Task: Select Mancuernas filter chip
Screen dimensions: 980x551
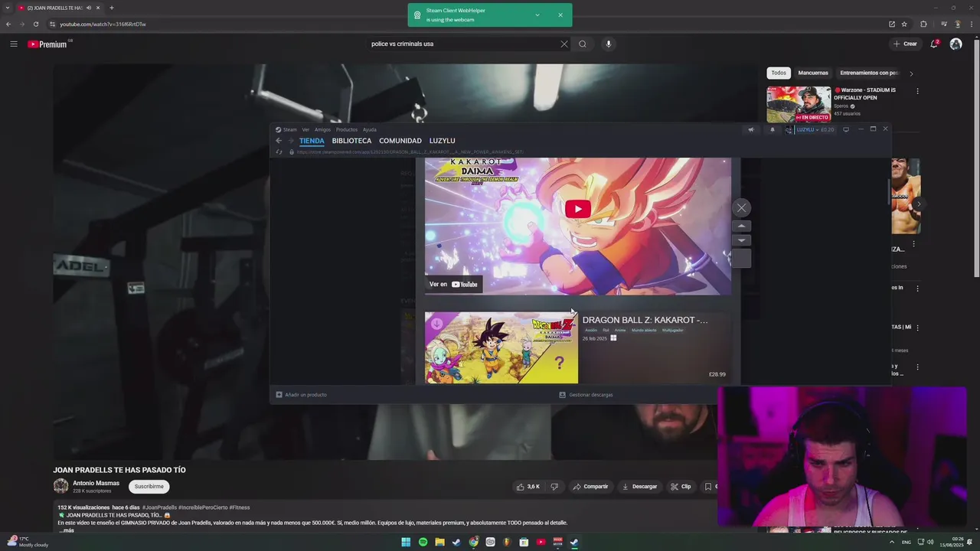Action: click(813, 73)
